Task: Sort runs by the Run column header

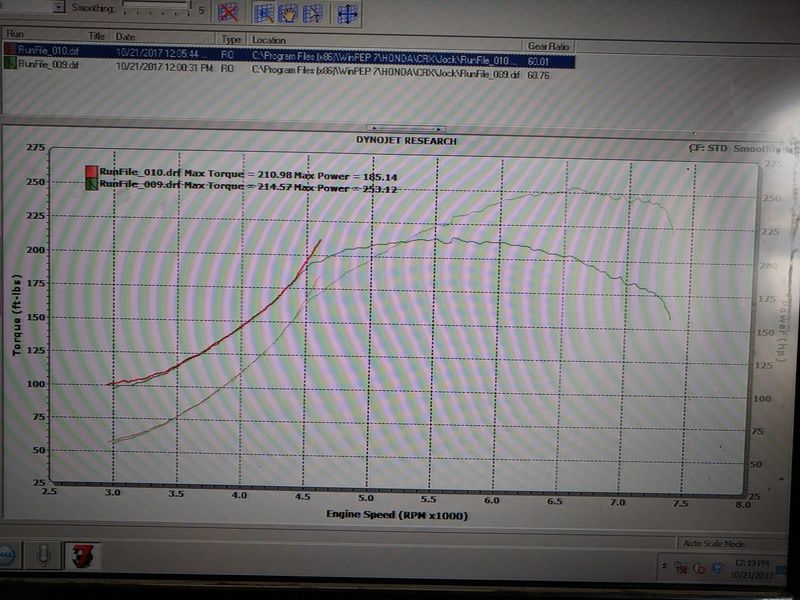Action: [44, 34]
